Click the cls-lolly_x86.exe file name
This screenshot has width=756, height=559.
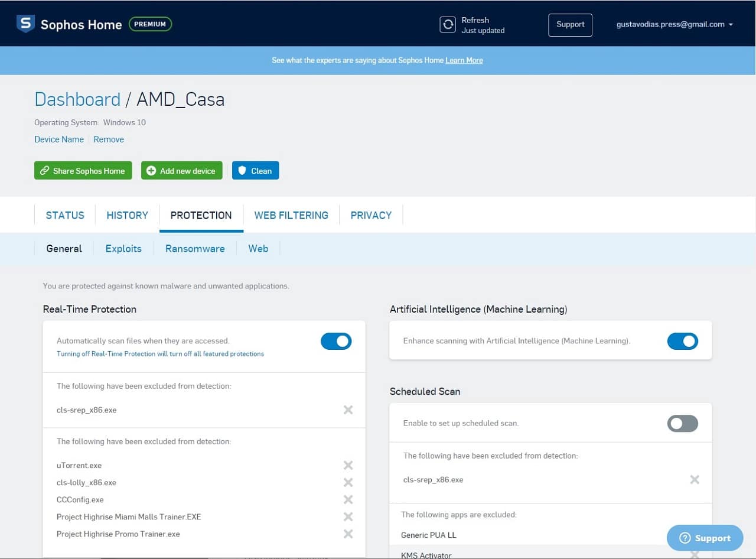[x=86, y=483]
